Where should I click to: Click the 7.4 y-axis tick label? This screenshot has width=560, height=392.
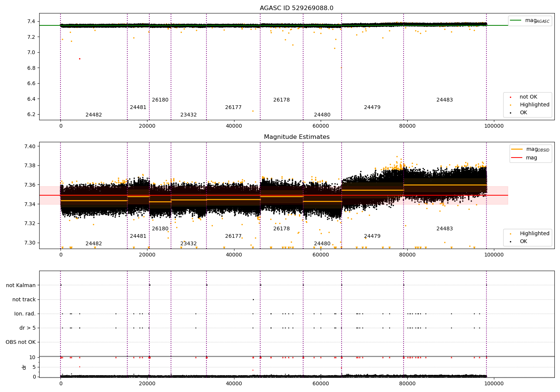tap(31, 22)
